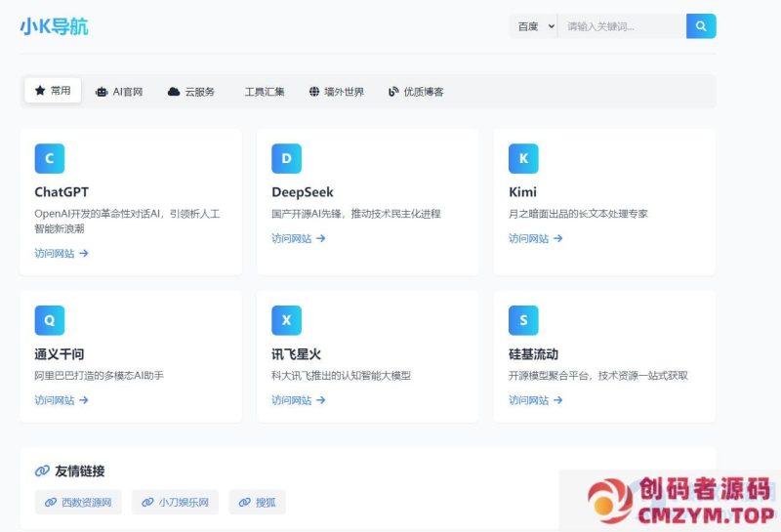Click the 硅基流动 card title

(x=533, y=354)
